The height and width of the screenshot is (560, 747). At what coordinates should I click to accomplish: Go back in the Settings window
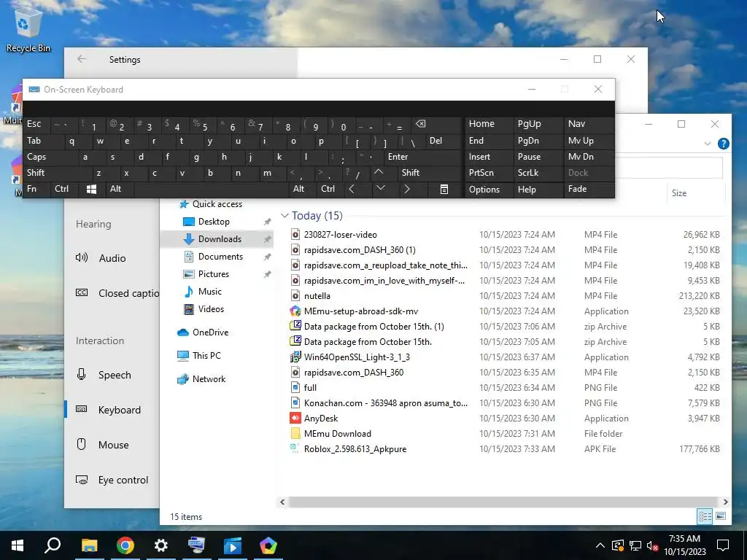click(x=82, y=59)
